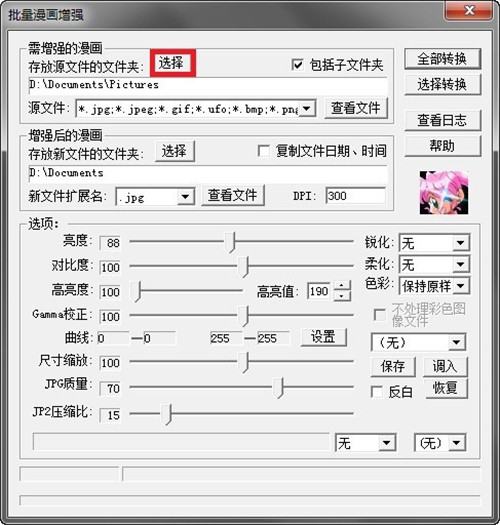Open 新文件扩展名 .jpg dropdown
Image resolution: width=500 pixels, height=525 pixels.
(186, 196)
